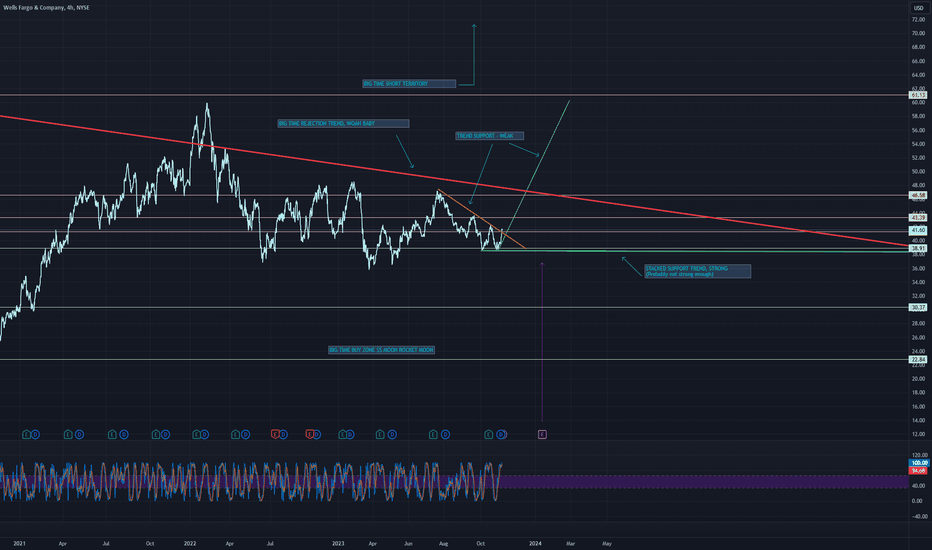Open the USD currency selector

tap(918, 8)
